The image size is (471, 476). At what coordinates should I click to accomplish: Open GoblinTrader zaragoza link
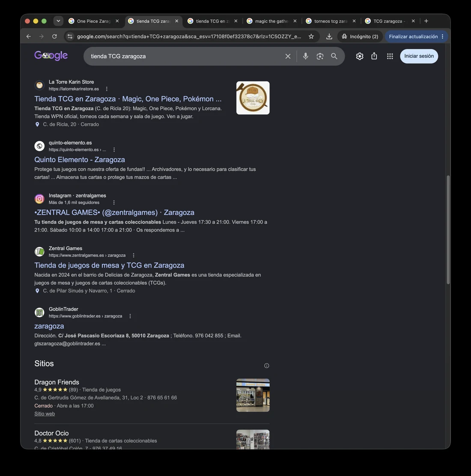point(49,326)
